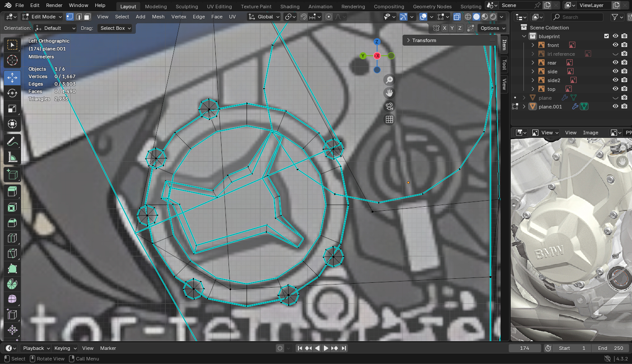Open the Mesh menu in viewport header
Screen dimensions: 632x364
point(158,17)
